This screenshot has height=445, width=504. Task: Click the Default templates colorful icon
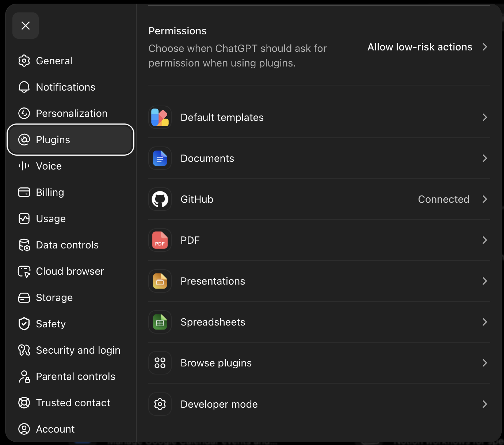pyautogui.click(x=160, y=117)
